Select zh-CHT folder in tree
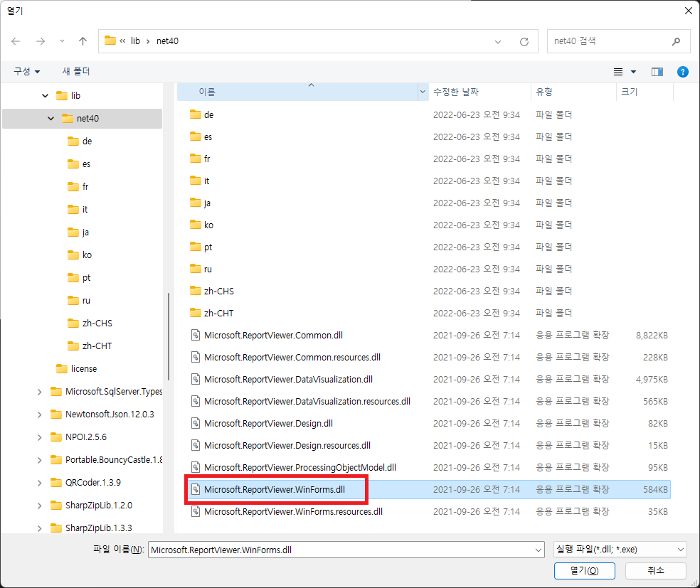This screenshot has height=588, width=700. [x=90, y=346]
